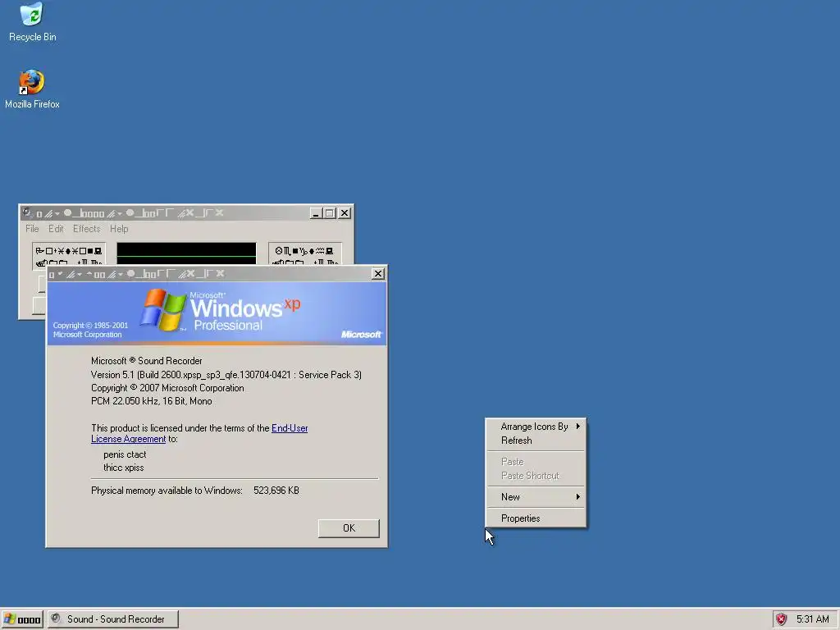Select the Sound Recorder taskbar button
This screenshot has height=630, width=840.
coord(112,619)
